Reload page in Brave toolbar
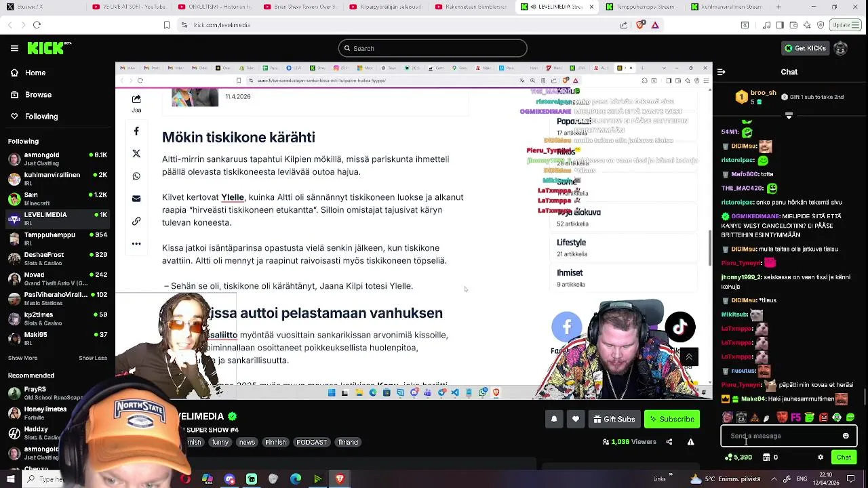The height and width of the screenshot is (488, 868). click(37, 25)
